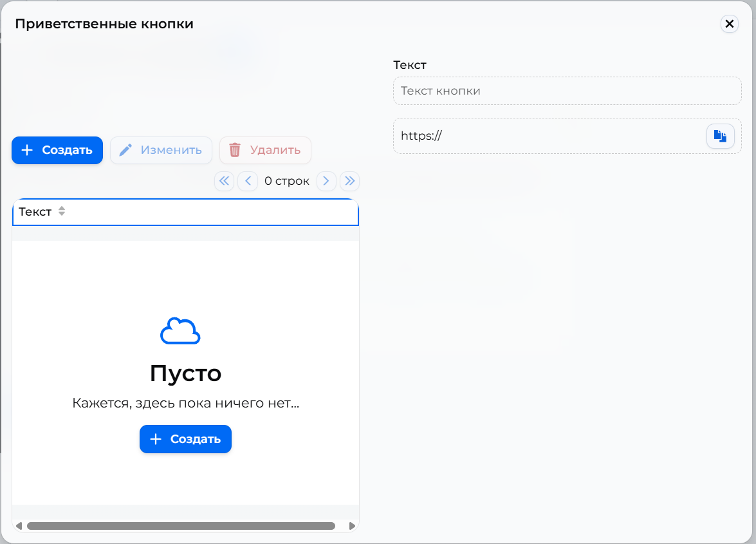Jump to last page with double-right arrows

pyautogui.click(x=349, y=181)
